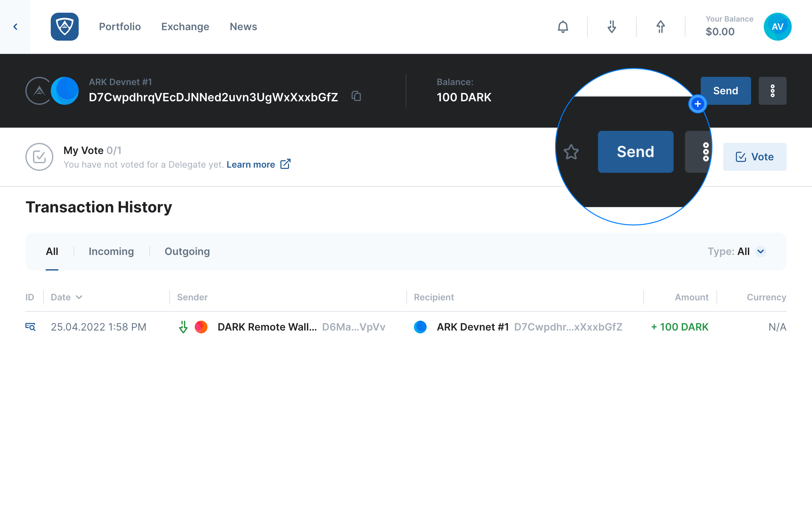Copy the wallet address with copy icon

[x=356, y=96]
